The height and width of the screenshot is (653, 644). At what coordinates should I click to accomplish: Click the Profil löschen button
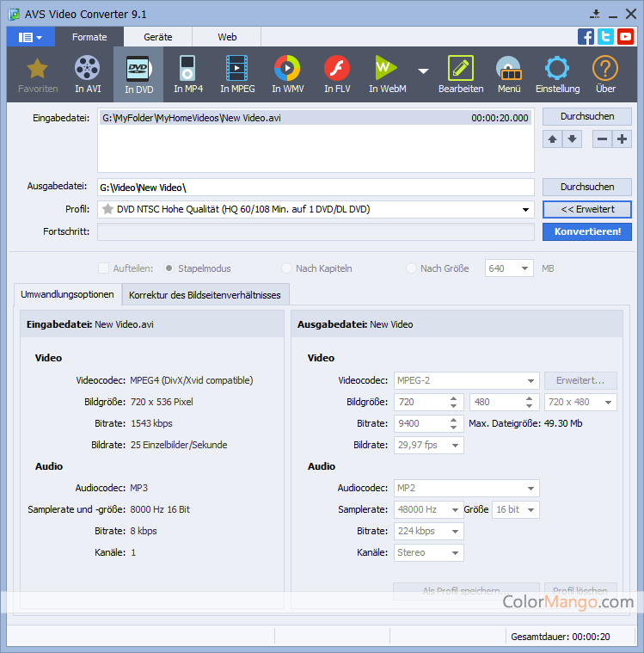point(580,591)
